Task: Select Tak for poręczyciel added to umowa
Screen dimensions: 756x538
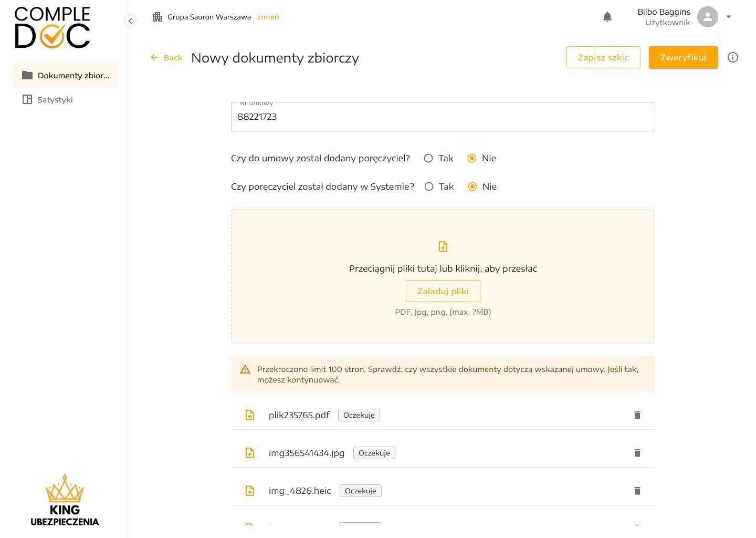Action: point(428,158)
